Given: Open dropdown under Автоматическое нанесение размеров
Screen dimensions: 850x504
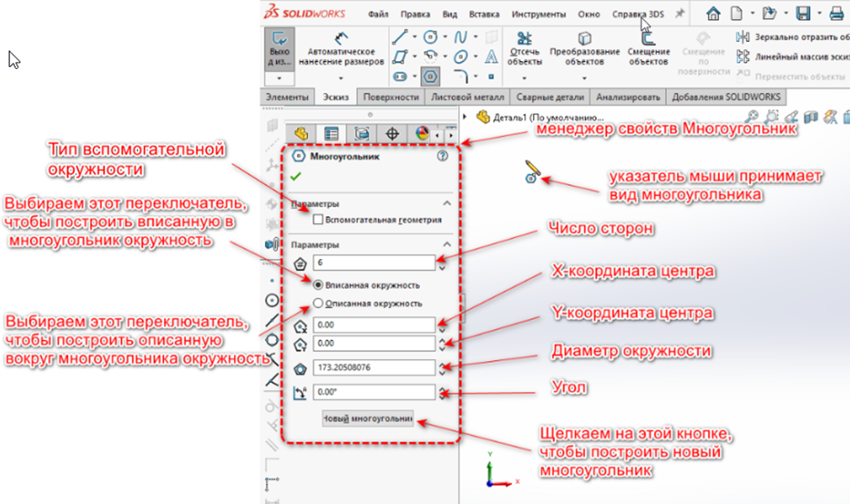Looking at the screenshot, I should pos(341,78).
